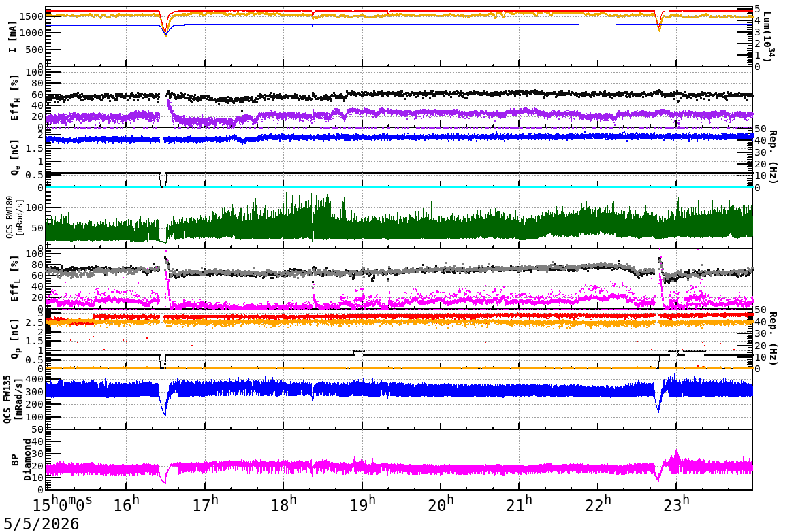Select the QCS BW180 [mRad/s] axis title

[15, 217]
